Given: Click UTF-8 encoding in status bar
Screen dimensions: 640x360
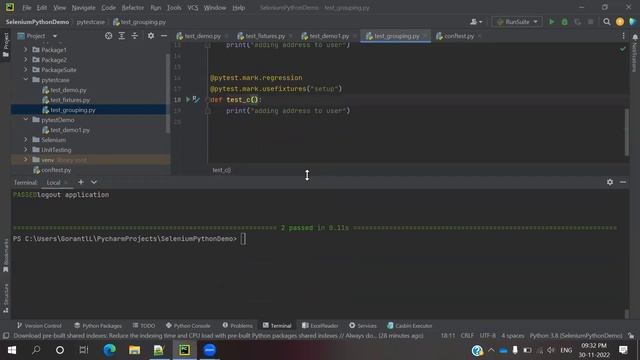Looking at the screenshot, I should point(487,336).
